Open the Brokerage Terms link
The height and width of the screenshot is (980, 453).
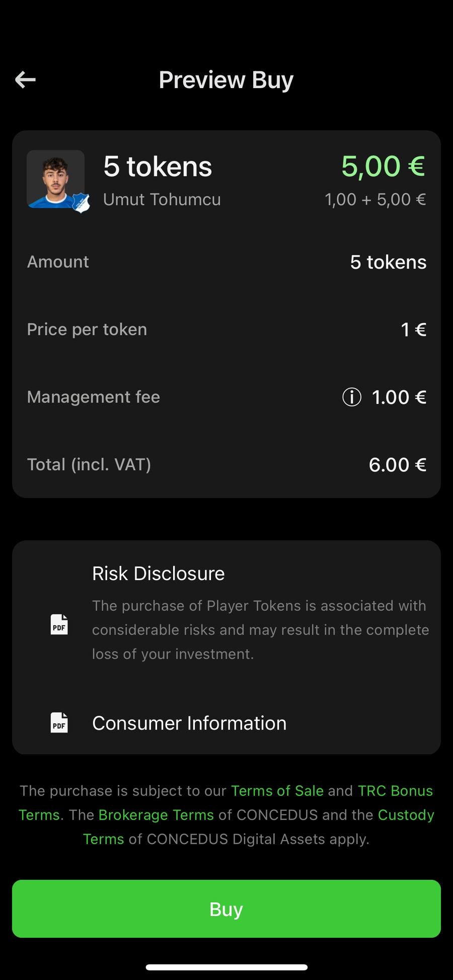point(156,815)
